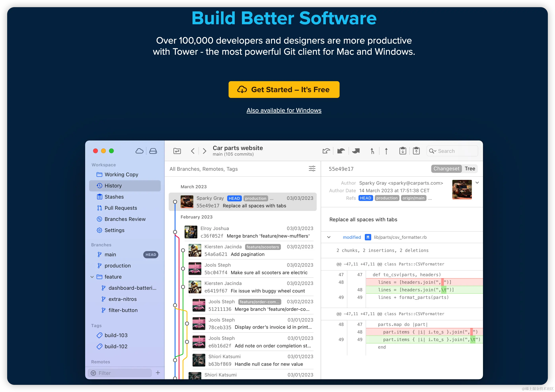The width and height of the screenshot is (555, 392).
Task: Click the plus button next to Filter
Action: 158,373
